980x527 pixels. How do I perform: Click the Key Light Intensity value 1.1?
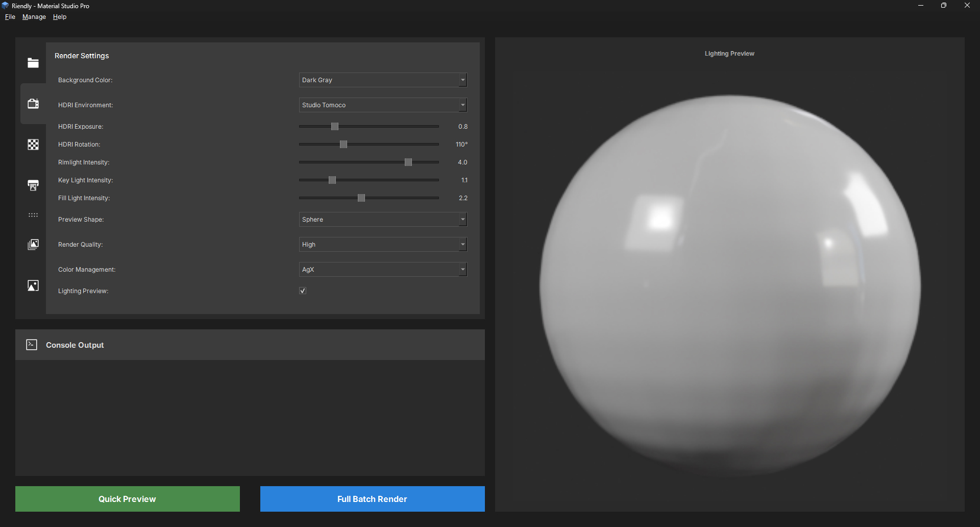coord(464,180)
